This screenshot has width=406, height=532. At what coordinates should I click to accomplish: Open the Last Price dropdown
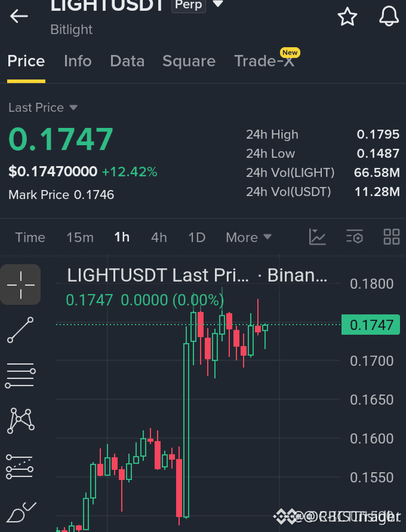[43, 108]
